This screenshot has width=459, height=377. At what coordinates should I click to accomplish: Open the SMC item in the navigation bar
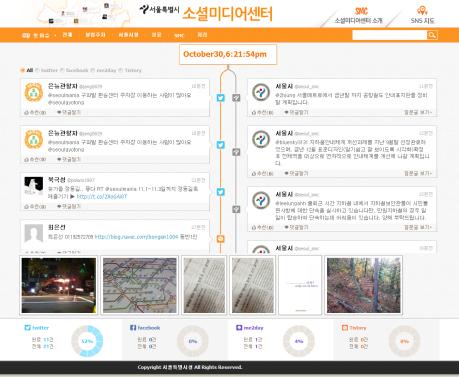click(x=179, y=35)
